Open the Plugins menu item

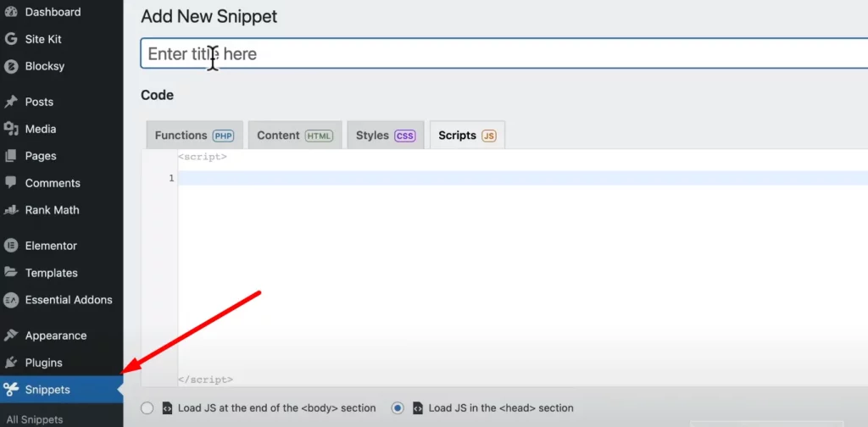[x=43, y=363]
